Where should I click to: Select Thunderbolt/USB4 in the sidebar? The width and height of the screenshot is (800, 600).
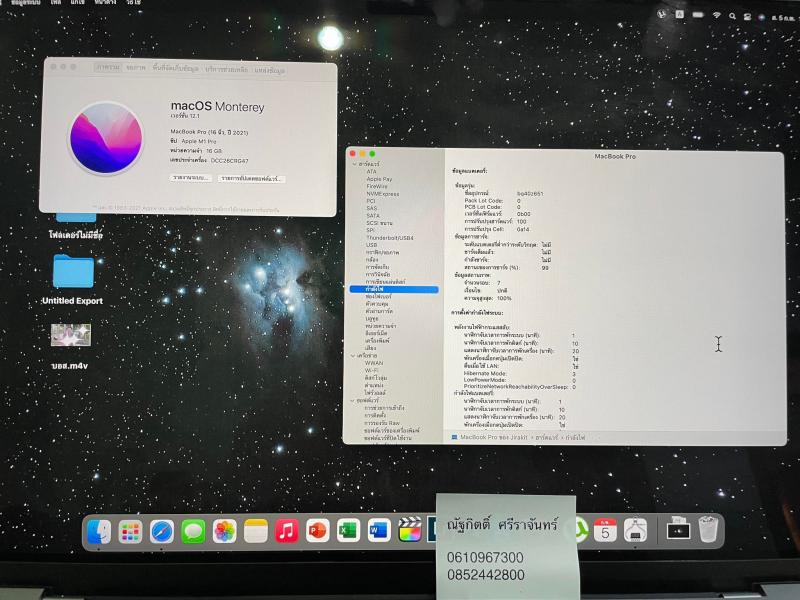[390, 238]
